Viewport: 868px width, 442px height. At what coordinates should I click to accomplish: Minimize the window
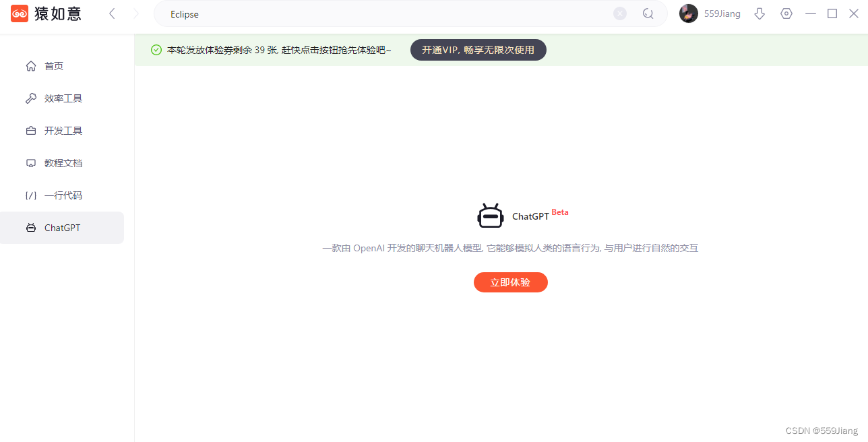[811, 13]
